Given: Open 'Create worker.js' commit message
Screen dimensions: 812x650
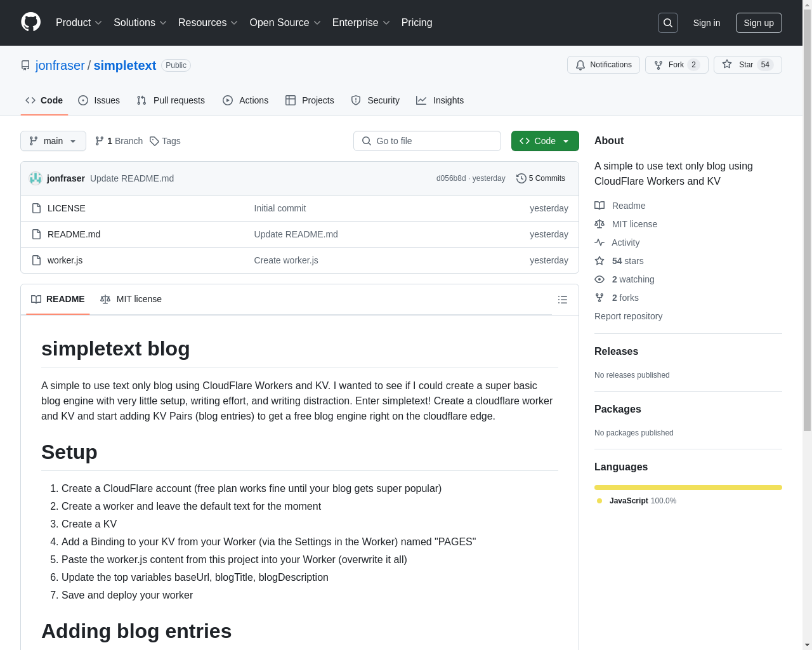Looking at the screenshot, I should click(286, 260).
